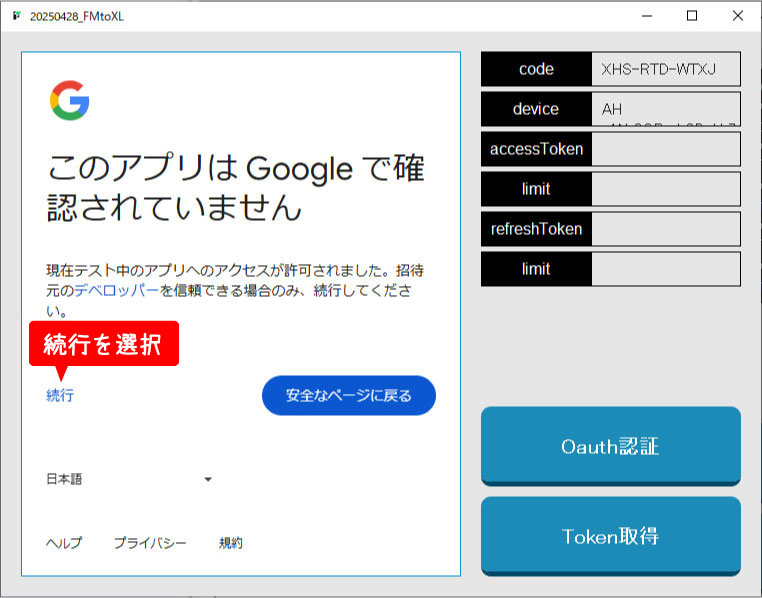
Task: Click the code field showing XHS-RTD-WTXJ
Action: (666, 69)
